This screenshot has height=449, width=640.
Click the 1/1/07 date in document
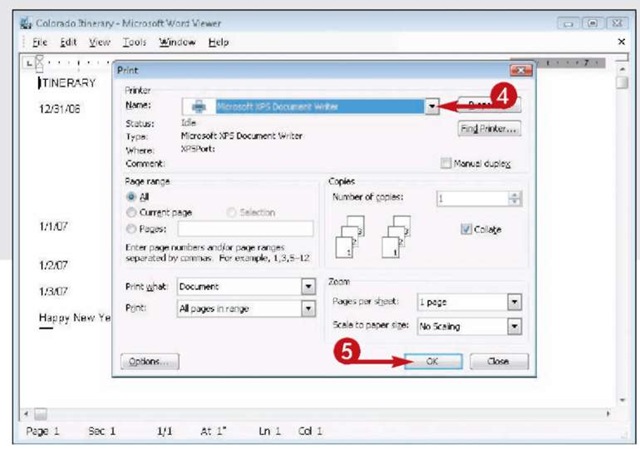(53, 226)
